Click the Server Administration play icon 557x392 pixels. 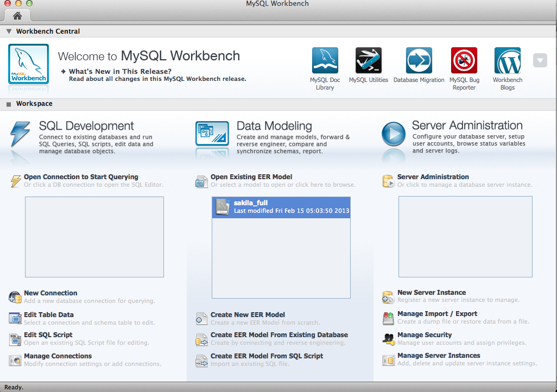[x=393, y=134]
